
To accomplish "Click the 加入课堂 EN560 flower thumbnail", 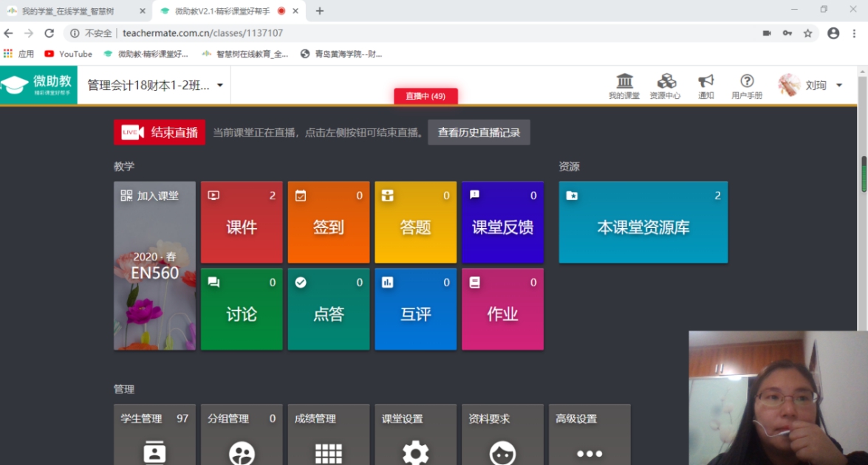I will [x=154, y=266].
